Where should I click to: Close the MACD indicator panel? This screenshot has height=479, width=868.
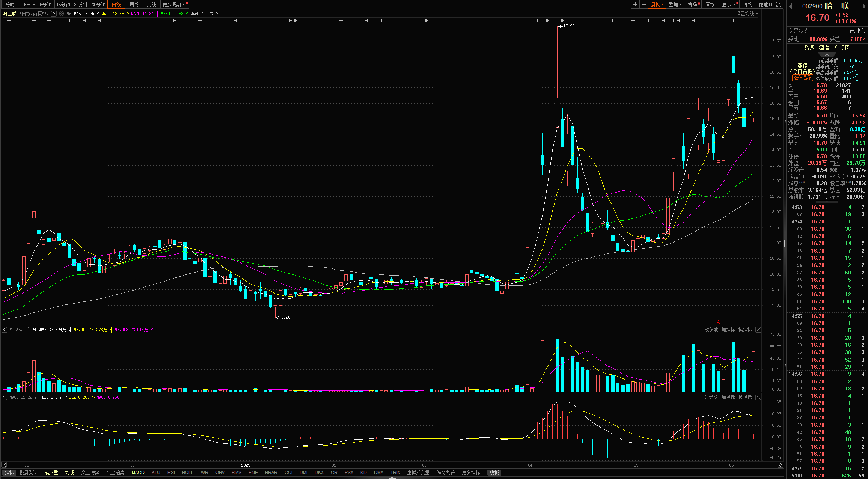point(758,397)
